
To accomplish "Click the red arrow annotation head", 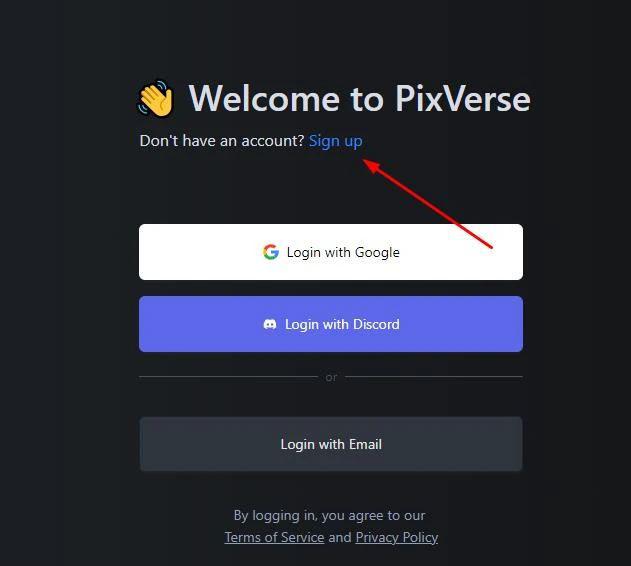I will click(372, 165).
